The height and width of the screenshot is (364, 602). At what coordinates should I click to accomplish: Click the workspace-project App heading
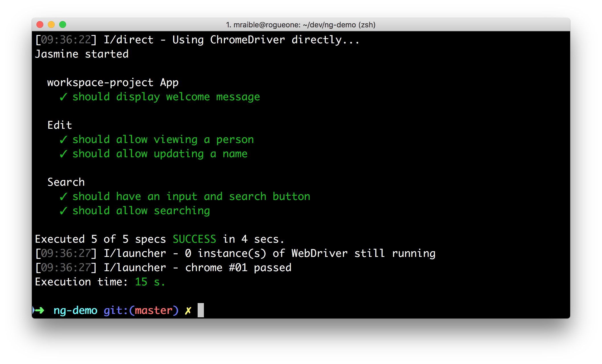pos(113,83)
